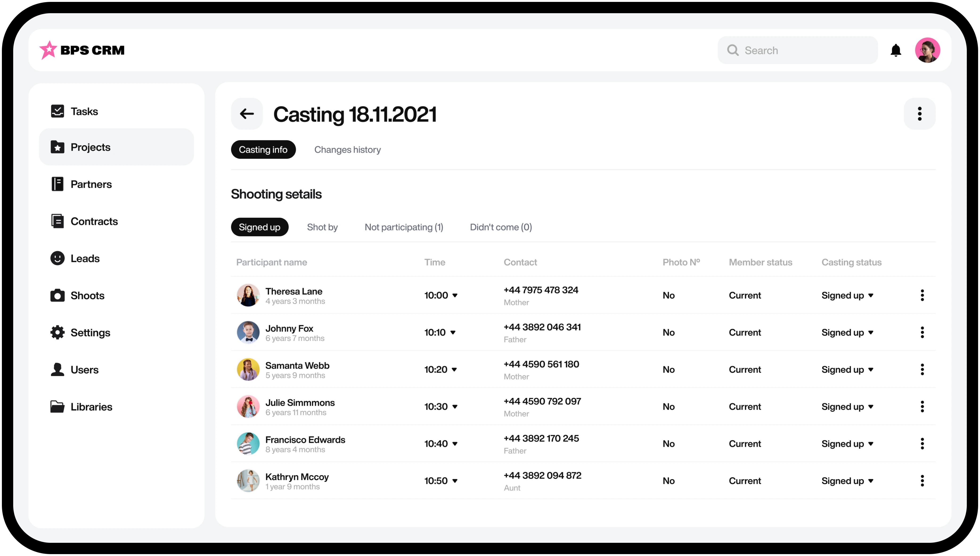Click the search magnifier icon
This screenshot has height=556, width=980.
733,50
